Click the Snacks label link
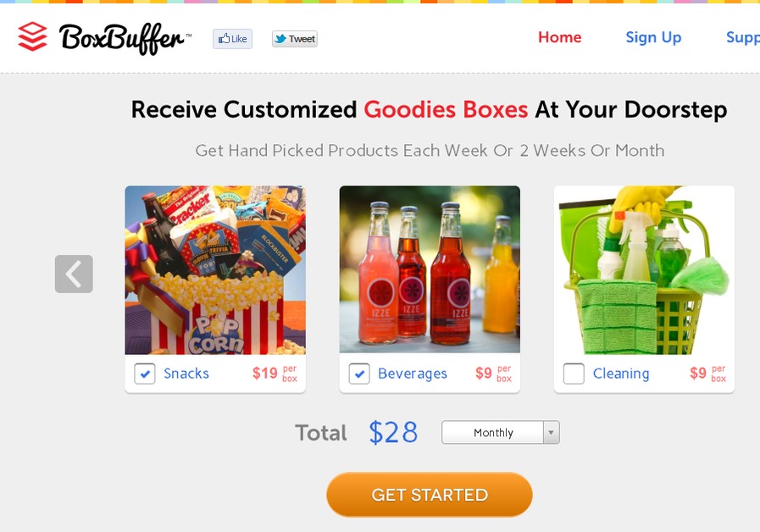 186,374
